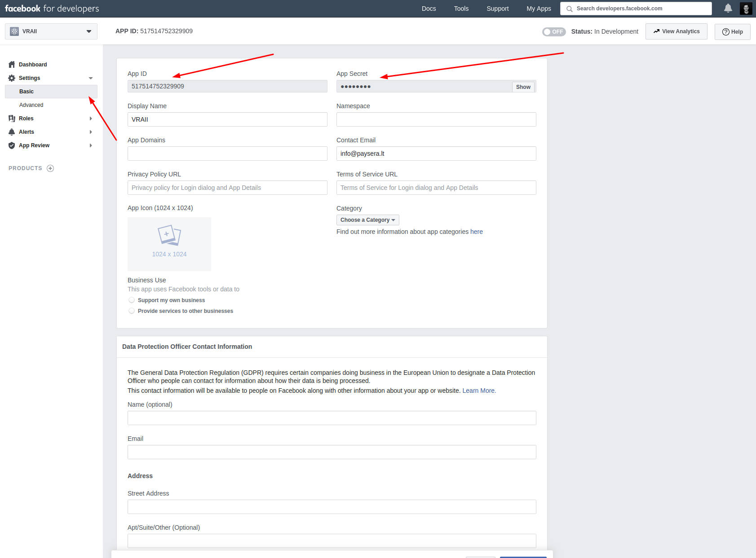Open the Support menu
756x558 pixels.
pos(498,9)
